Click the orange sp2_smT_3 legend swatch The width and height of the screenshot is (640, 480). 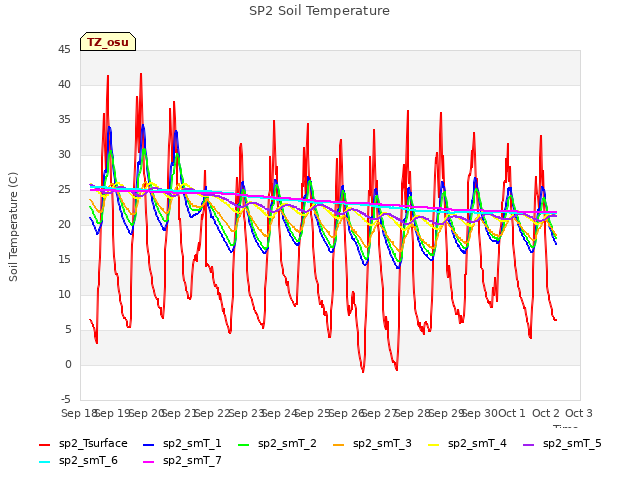pos(339,444)
